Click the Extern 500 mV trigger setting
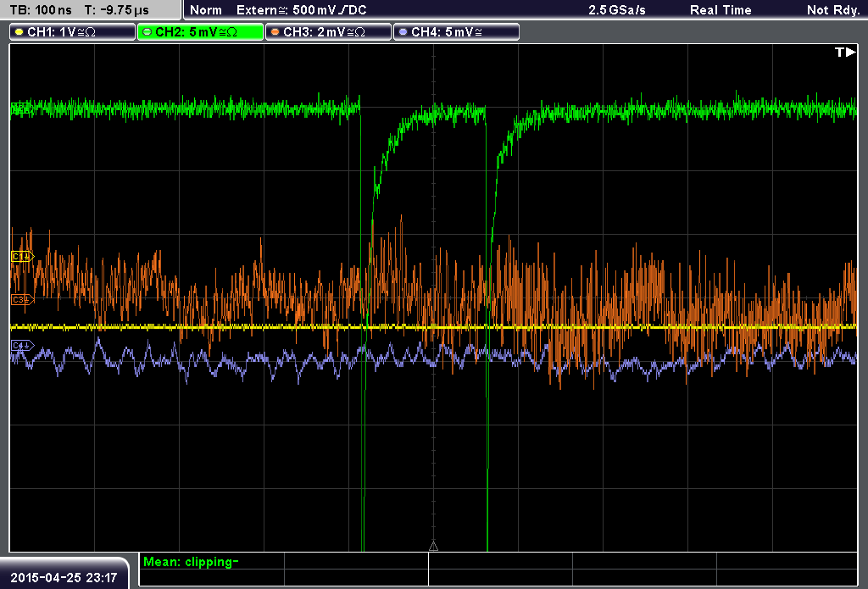 coord(301,10)
